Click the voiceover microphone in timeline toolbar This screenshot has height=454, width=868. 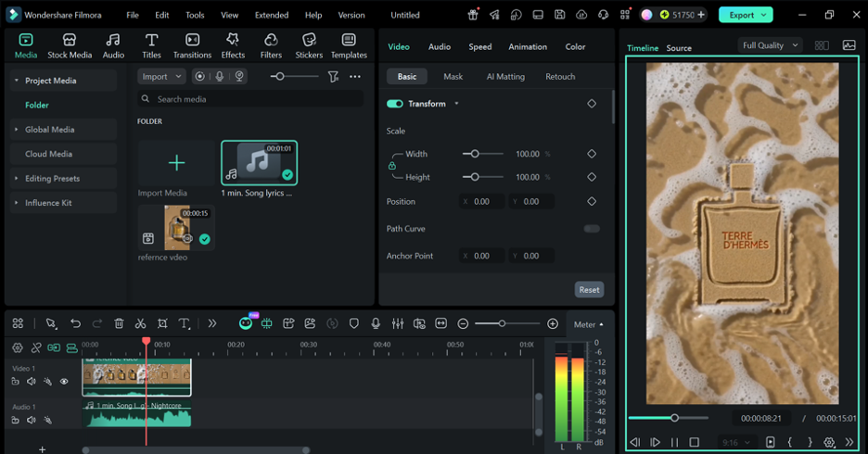click(x=376, y=323)
